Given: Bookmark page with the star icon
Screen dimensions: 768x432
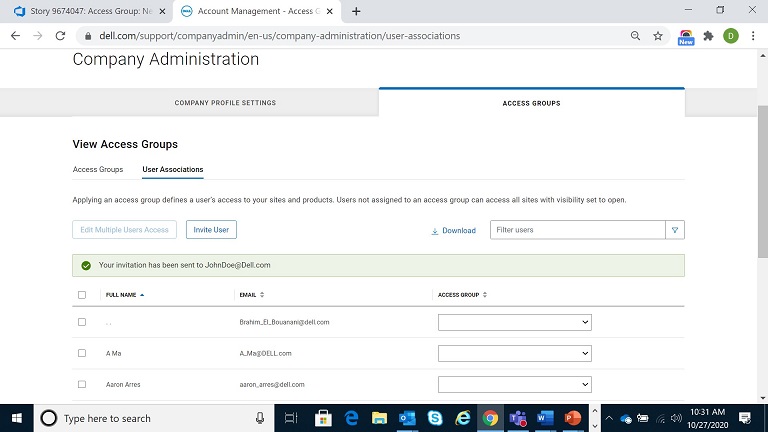Looking at the screenshot, I should (x=658, y=35).
